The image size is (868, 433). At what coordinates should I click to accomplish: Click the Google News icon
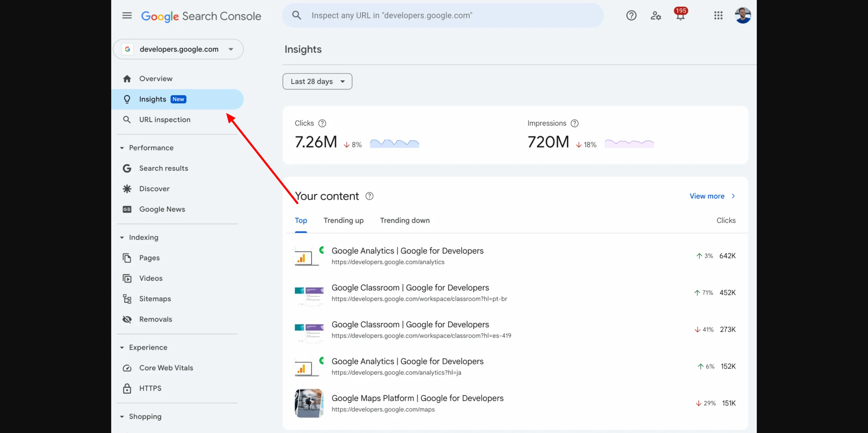click(x=127, y=209)
